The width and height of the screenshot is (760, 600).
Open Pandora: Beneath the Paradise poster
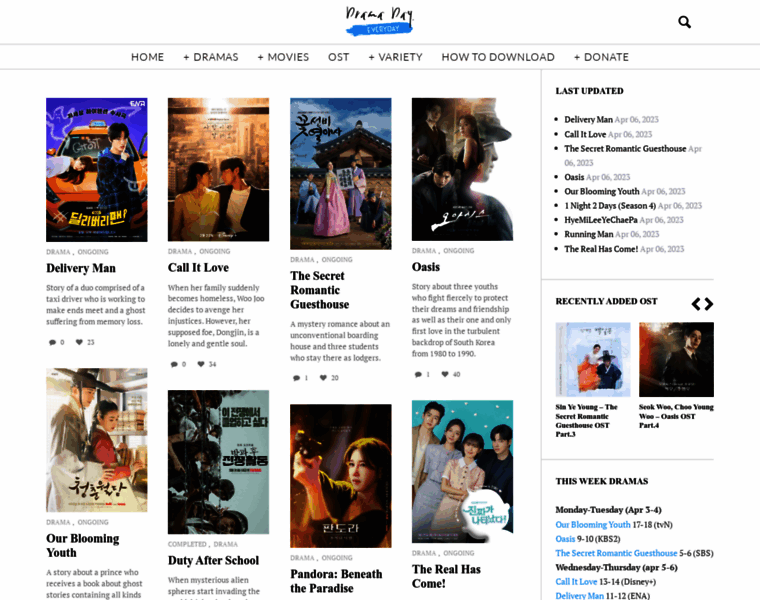pyautogui.click(x=341, y=476)
